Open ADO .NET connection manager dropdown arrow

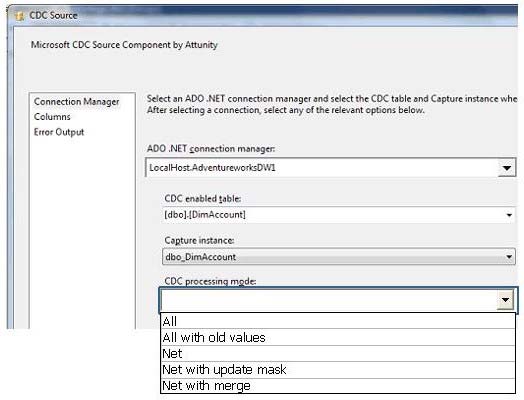(x=507, y=168)
